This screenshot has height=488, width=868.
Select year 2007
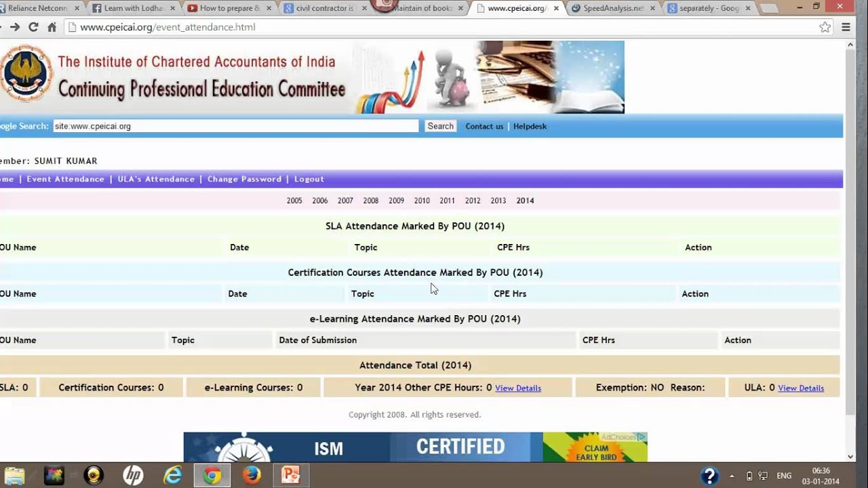345,201
